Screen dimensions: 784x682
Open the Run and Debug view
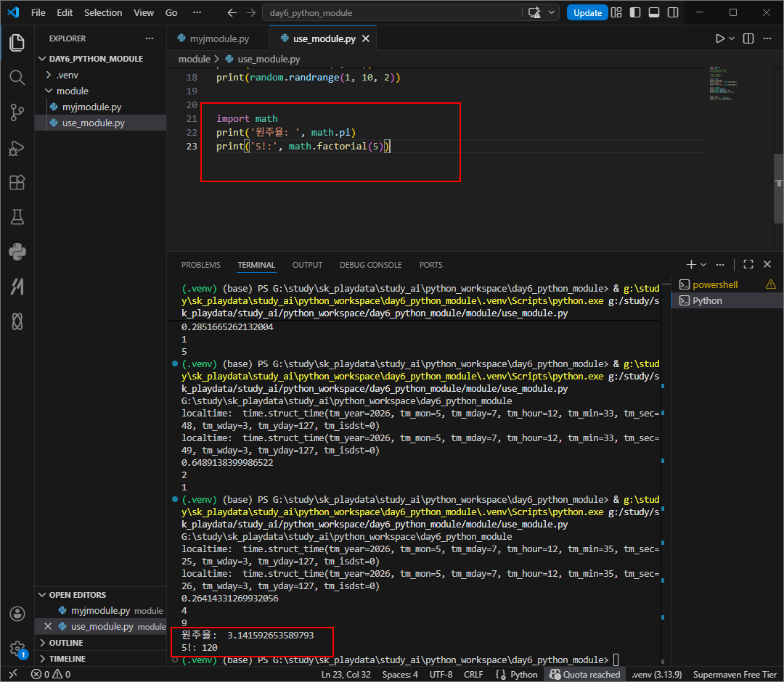(x=17, y=148)
